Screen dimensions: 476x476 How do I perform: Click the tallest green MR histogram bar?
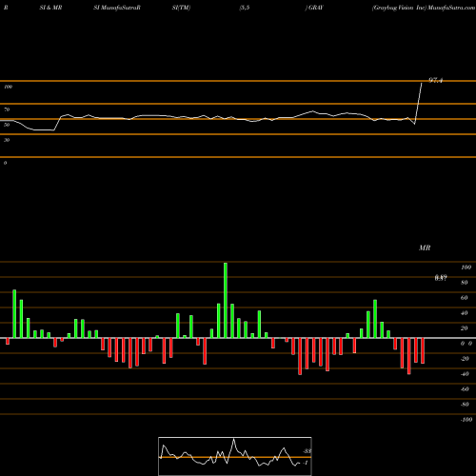tap(226, 300)
